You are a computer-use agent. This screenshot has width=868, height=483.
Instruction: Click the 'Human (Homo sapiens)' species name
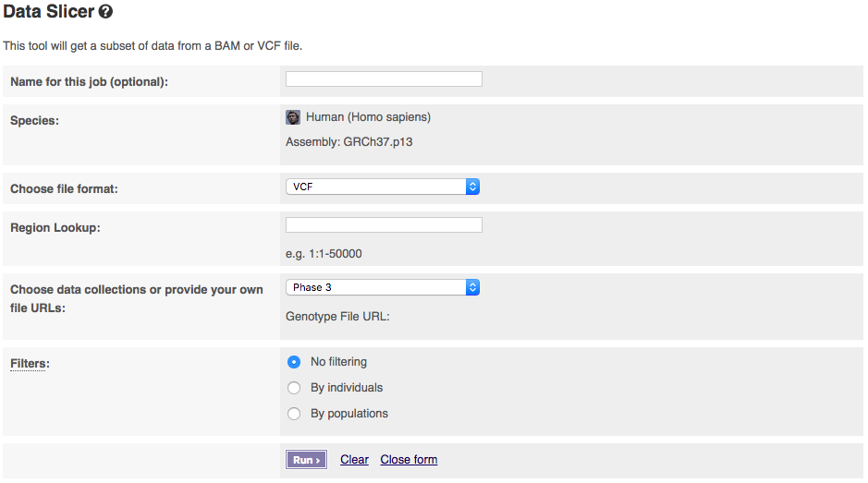(x=368, y=117)
